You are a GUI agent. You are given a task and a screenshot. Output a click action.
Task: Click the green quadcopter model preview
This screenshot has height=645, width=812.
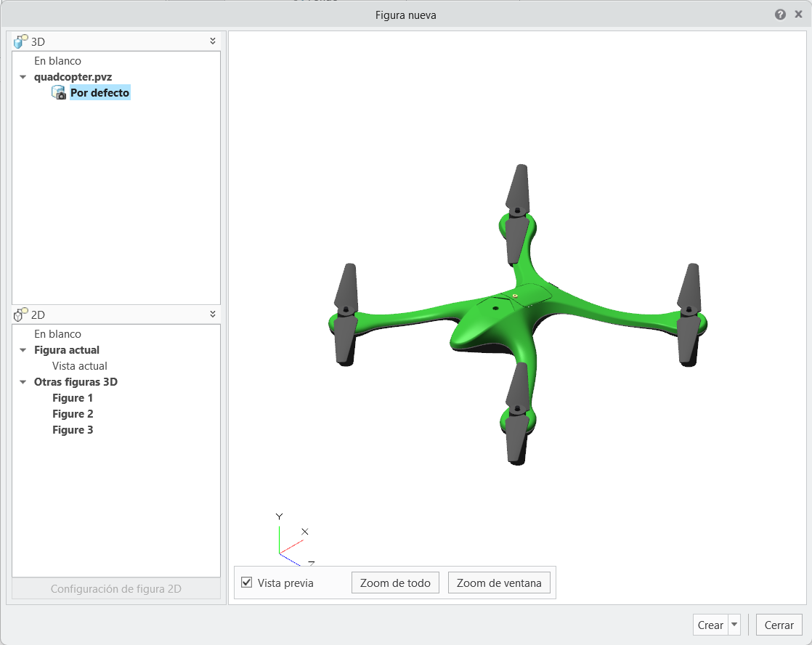[x=518, y=315]
